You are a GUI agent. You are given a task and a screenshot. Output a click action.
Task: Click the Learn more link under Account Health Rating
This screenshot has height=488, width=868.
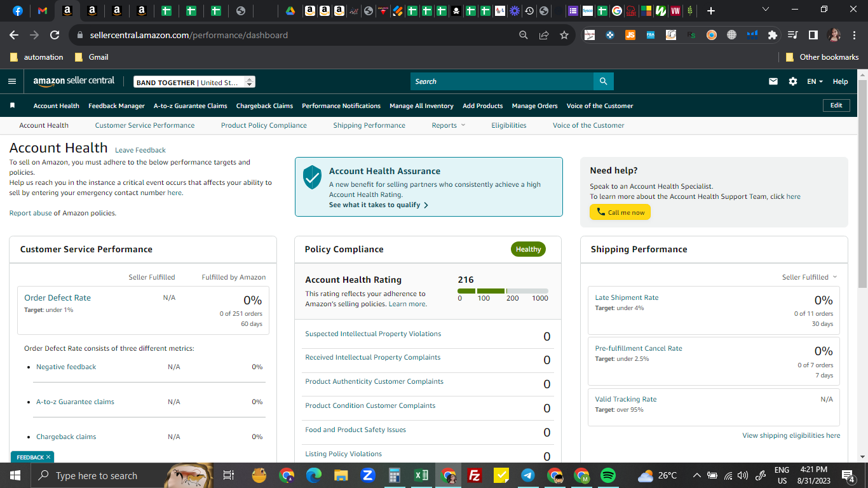click(x=407, y=304)
